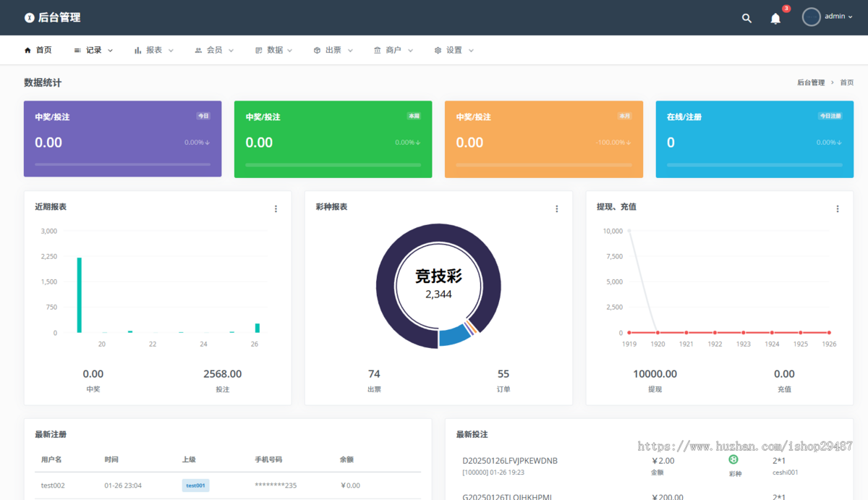The height and width of the screenshot is (500, 868).
Task: Open user test002 in 最新注册
Action: click(x=53, y=486)
